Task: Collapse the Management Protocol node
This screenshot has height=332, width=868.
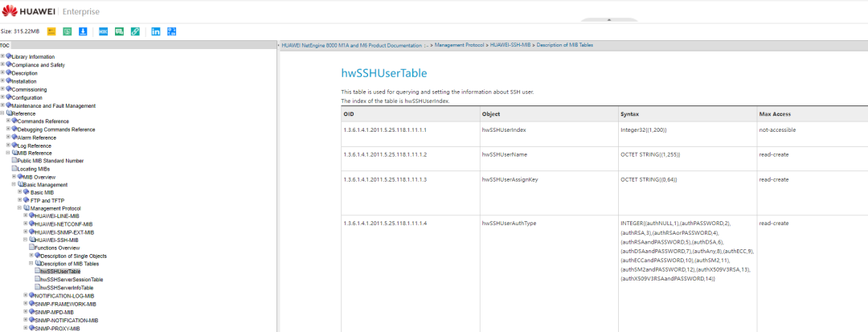Action: point(19,208)
